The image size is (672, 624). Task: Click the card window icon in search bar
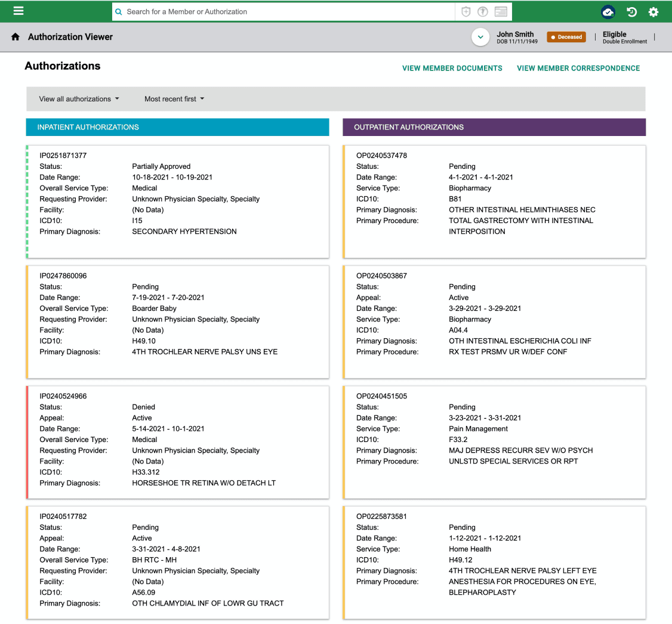tap(501, 12)
